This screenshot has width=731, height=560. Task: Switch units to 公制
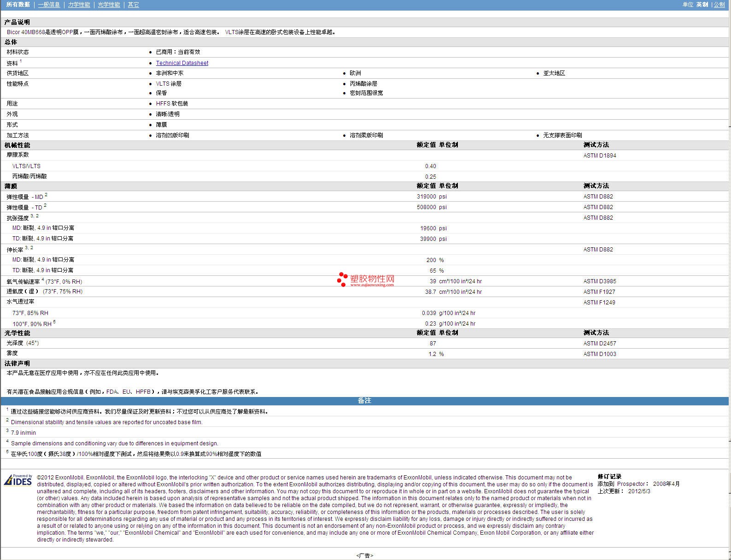[x=719, y=5]
